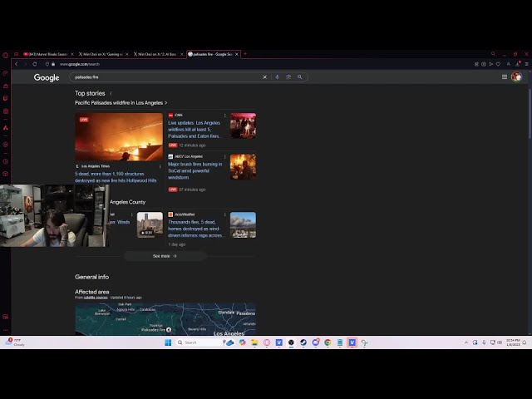532x399 pixels.
Task: Switch to the Marvel Rivals browser tab
Action: tap(48, 54)
